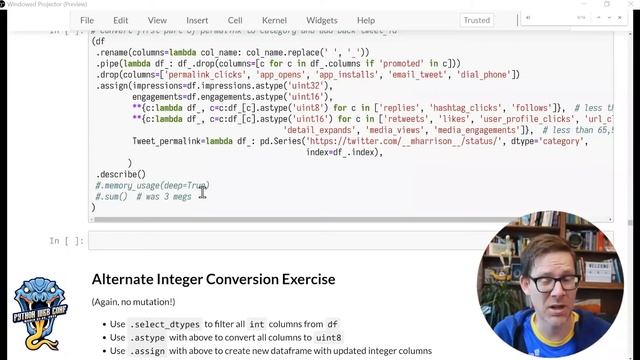Click '(Again, no mutation!)' text
The image size is (640, 360).
click(x=133, y=302)
